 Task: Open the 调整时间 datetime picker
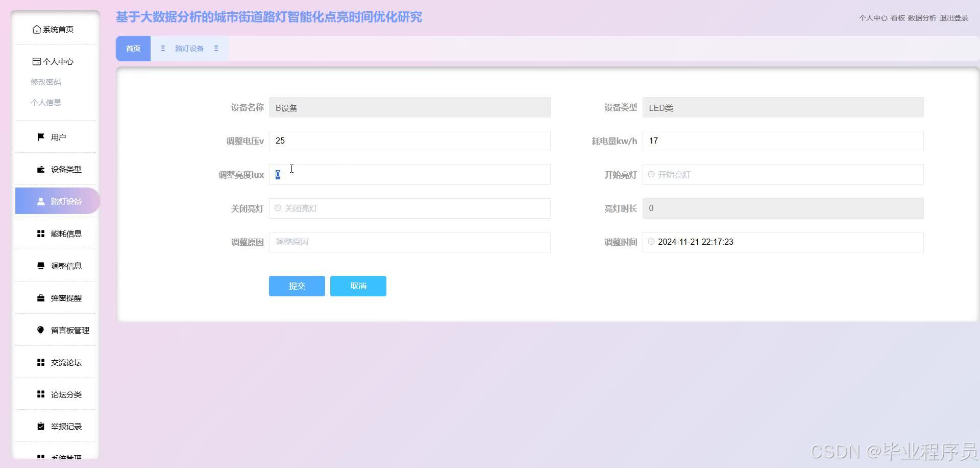tap(783, 242)
